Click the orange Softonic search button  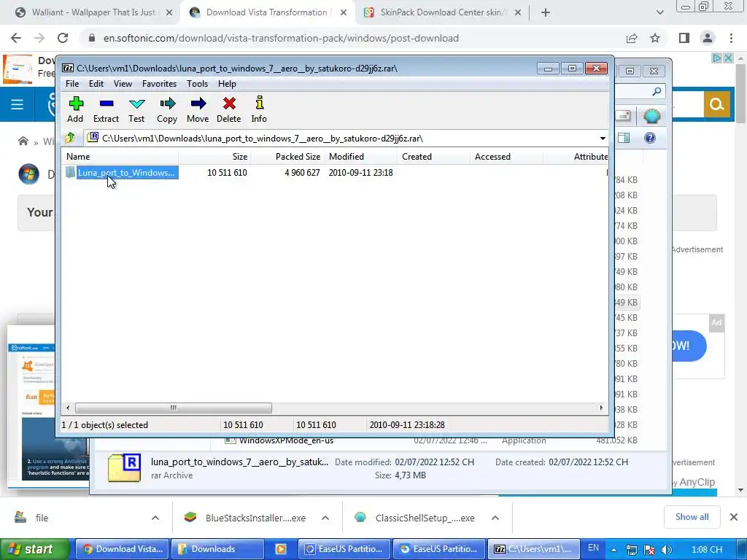coord(716,104)
